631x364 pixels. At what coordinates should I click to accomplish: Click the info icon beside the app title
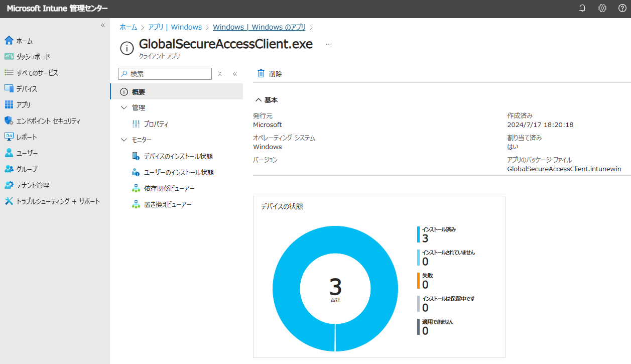[x=127, y=48]
